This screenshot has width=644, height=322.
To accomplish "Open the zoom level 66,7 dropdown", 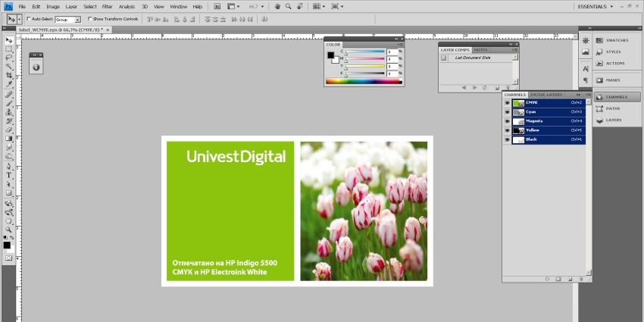I will 262,7.
